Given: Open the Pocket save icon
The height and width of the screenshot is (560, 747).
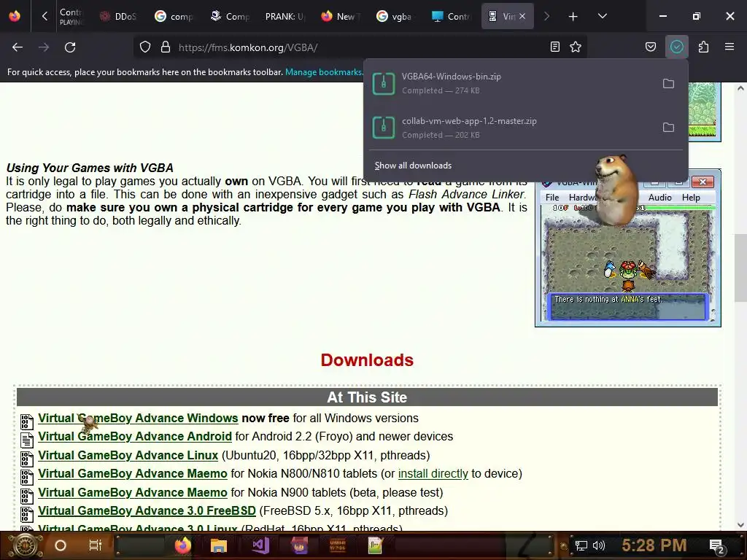Looking at the screenshot, I should [x=650, y=47].
